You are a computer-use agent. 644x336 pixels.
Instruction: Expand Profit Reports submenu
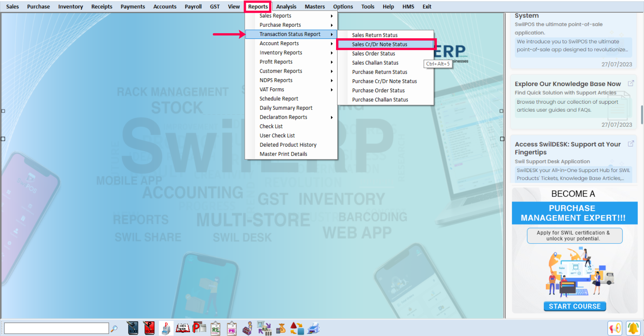point(291,62)
